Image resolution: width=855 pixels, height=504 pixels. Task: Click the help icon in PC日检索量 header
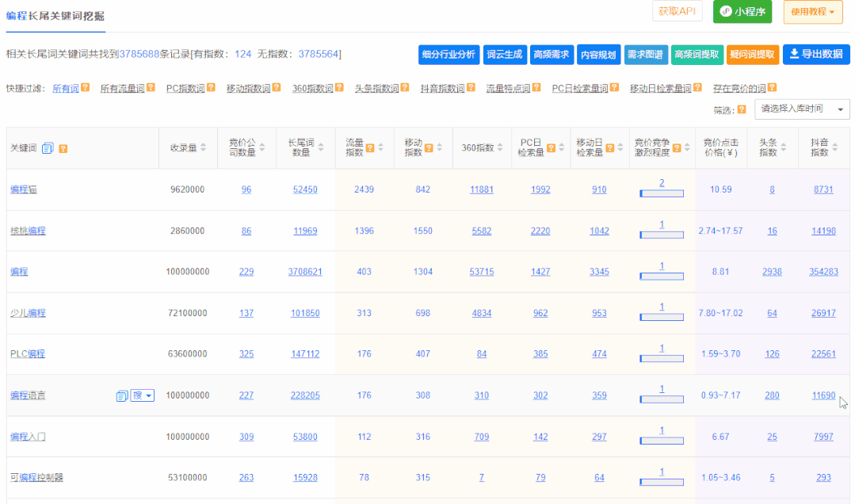[x=552, y=148]
